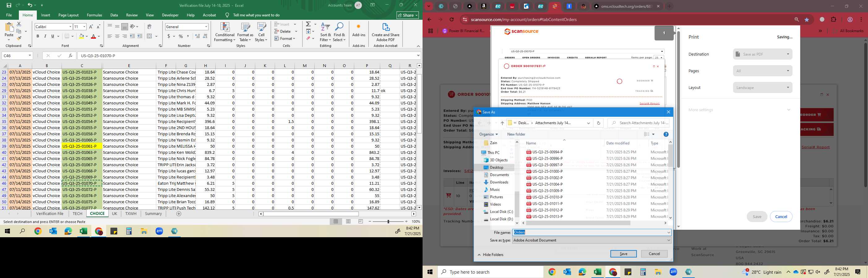Toggle Bold formatting in Excel ribbon
This screenshot has width=868, height=278.
coord(38,36)
